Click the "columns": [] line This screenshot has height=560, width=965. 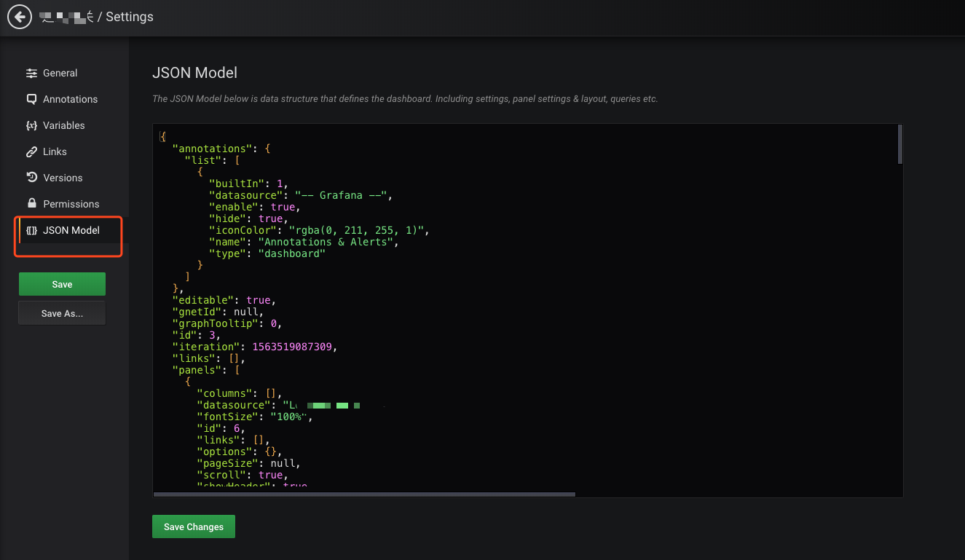click(x=239, y=393)
